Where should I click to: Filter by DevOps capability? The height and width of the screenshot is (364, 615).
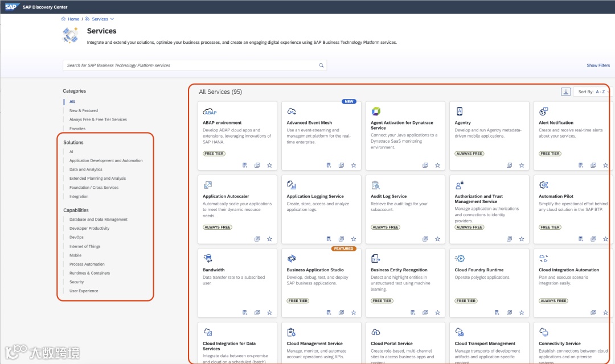tap(76, 237)
